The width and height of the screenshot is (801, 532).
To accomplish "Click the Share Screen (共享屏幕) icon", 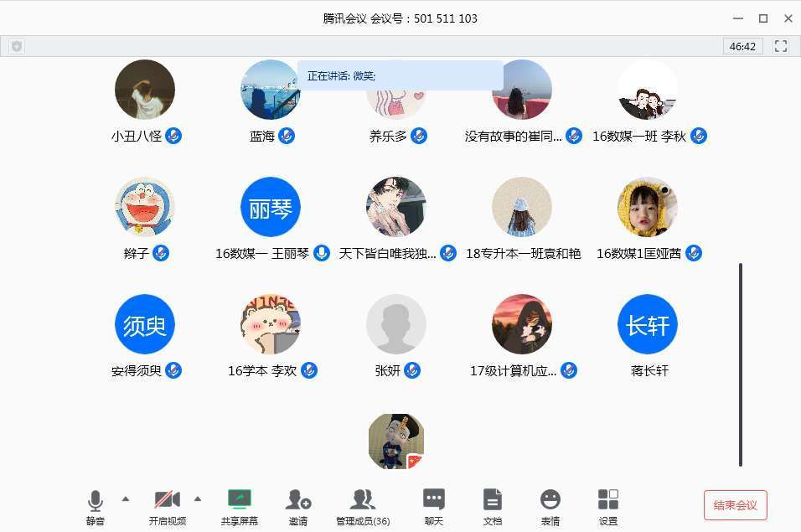I will coord(240,501).
